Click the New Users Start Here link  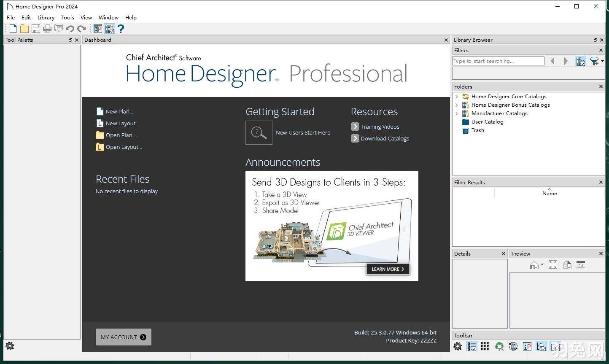point(303,132)
